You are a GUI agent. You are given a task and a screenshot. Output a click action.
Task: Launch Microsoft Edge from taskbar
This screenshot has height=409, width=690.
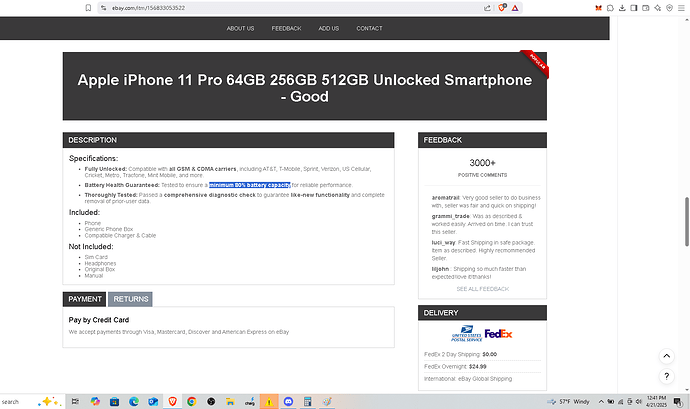[134, 402]
